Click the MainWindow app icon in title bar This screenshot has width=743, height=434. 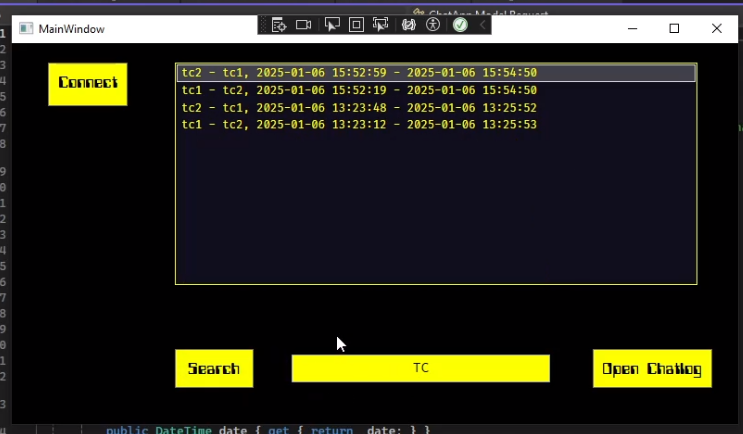click(x=26, y=29)
